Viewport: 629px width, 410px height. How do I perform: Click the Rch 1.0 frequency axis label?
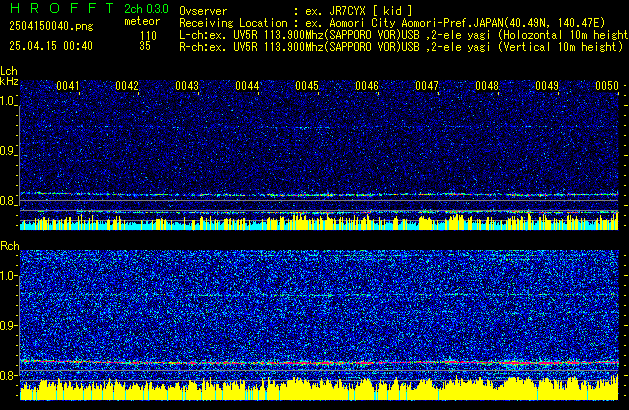point(8,276)
